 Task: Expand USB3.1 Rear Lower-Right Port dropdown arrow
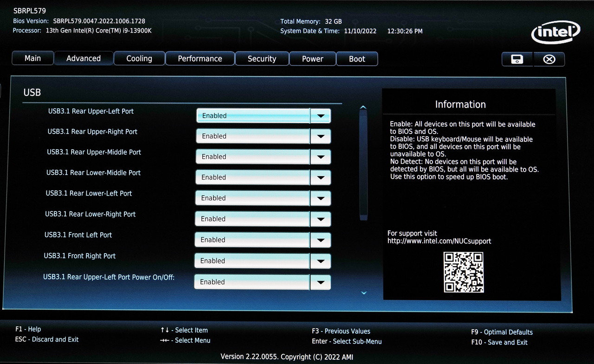(321, 219)
